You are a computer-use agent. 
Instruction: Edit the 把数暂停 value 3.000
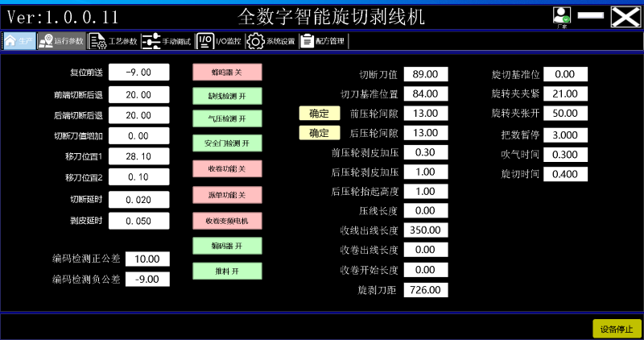click(x=565, y=135)
